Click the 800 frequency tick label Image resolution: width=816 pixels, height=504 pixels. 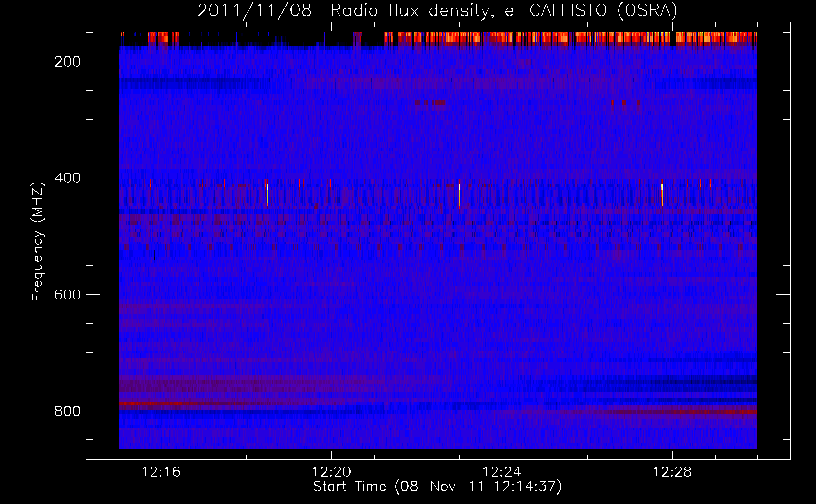coord(68,411)
